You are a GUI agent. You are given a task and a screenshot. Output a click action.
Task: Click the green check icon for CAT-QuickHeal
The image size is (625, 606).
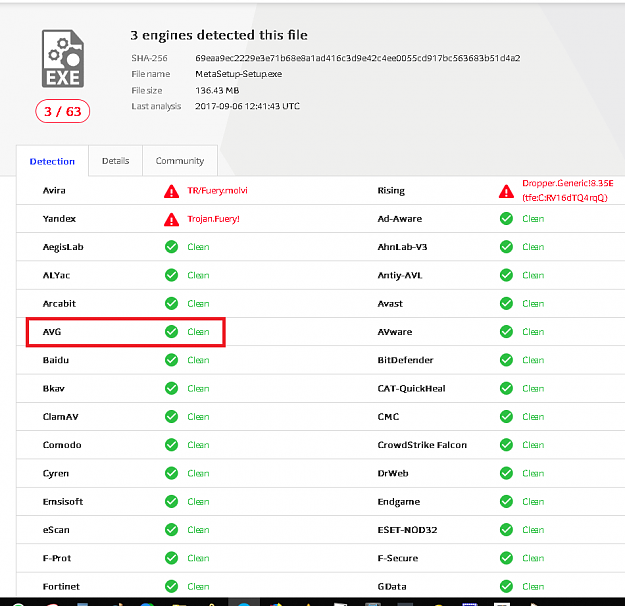tap(506, 388)
